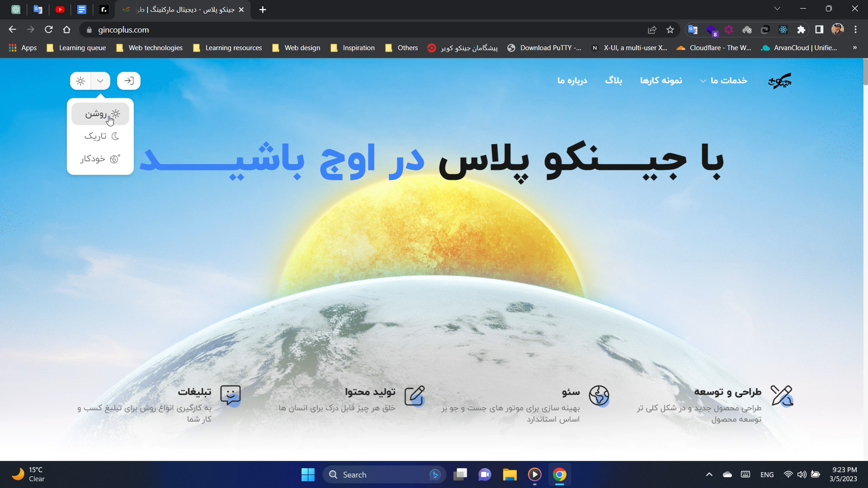Show more bookmarks overflow

(854, 47)
